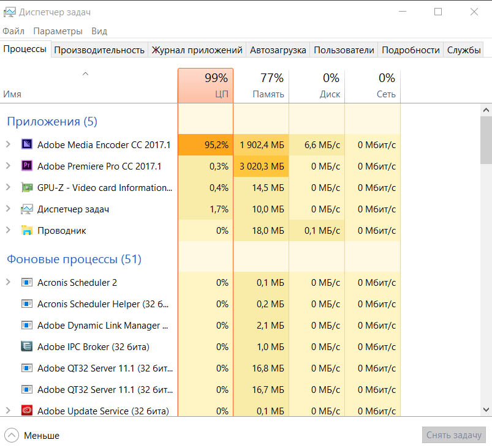Expand the Adobe Update Service row
The height and width of the screenshot is (448, 492).
pyautogui.click(x=8, y=411)
